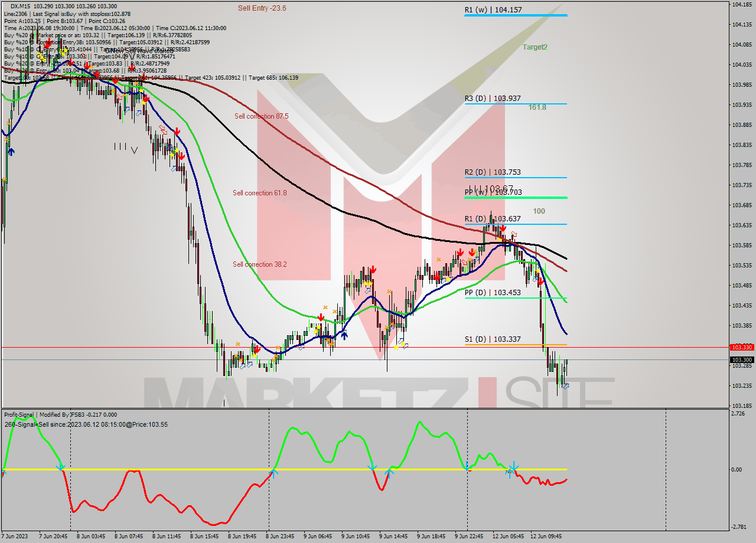Click the Sell correction 61.8 label

click(260, 193)
